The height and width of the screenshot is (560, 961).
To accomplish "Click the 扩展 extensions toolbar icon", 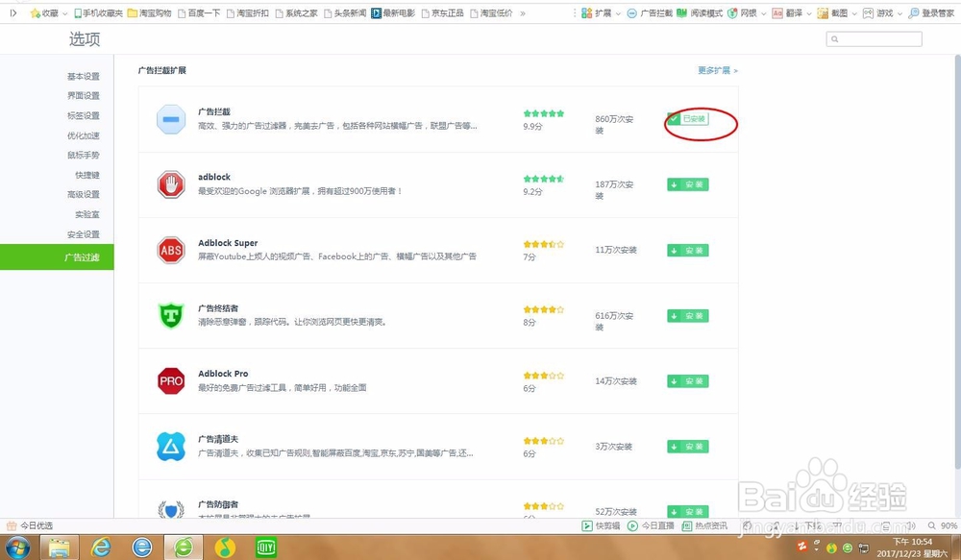I will point(586,12).
